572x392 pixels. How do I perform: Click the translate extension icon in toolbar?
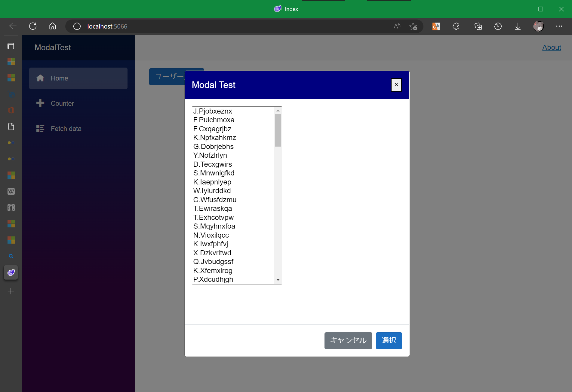pos(436,26)
